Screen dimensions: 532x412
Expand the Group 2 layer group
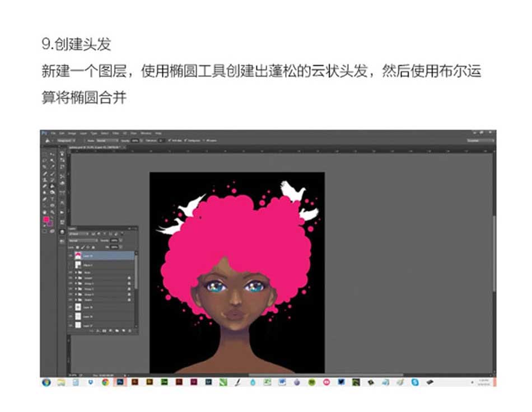point(76,288)
